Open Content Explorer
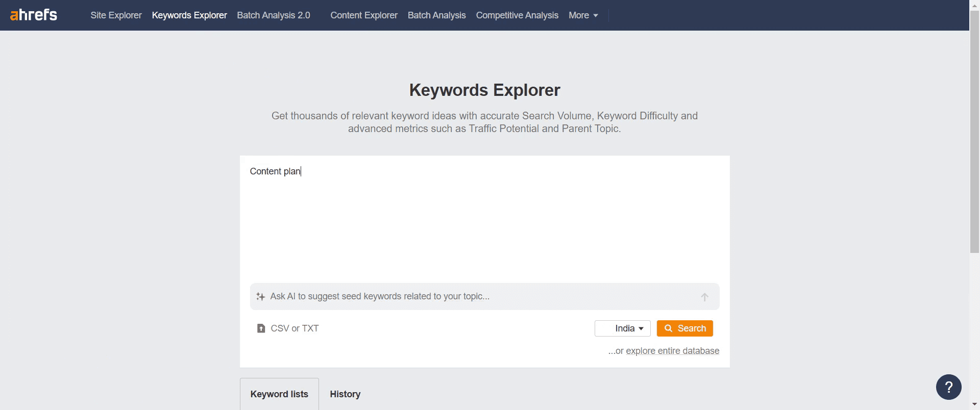 [x=364, y=15]
